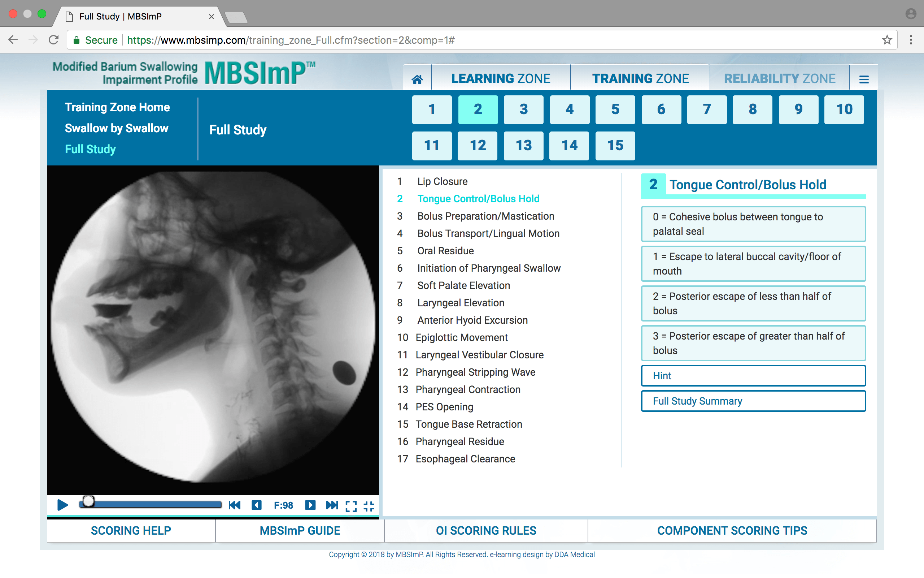Image resolution: width=924 pixels, height=578 pixels.
Task: Select study number 2
Action: (478, 110)
